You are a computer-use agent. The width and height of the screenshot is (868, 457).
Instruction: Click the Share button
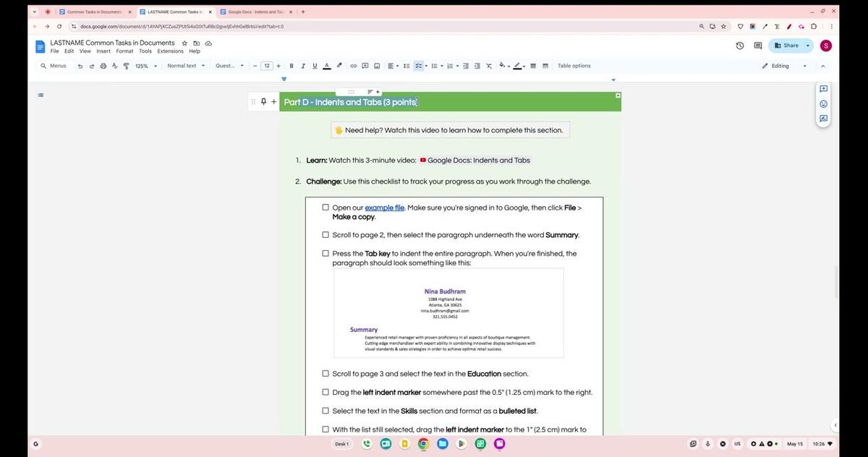coord(786,46)
